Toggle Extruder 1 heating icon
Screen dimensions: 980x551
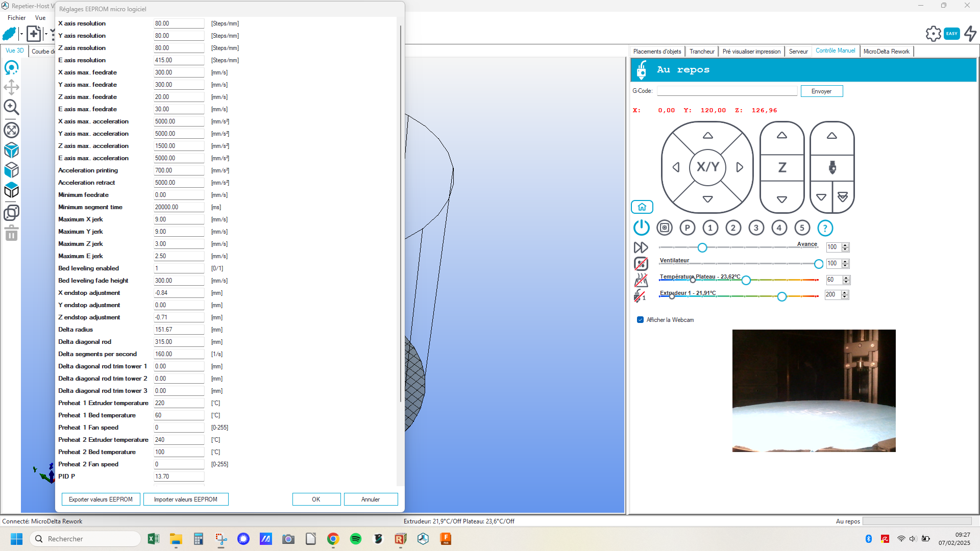click(x=640, y=295)
